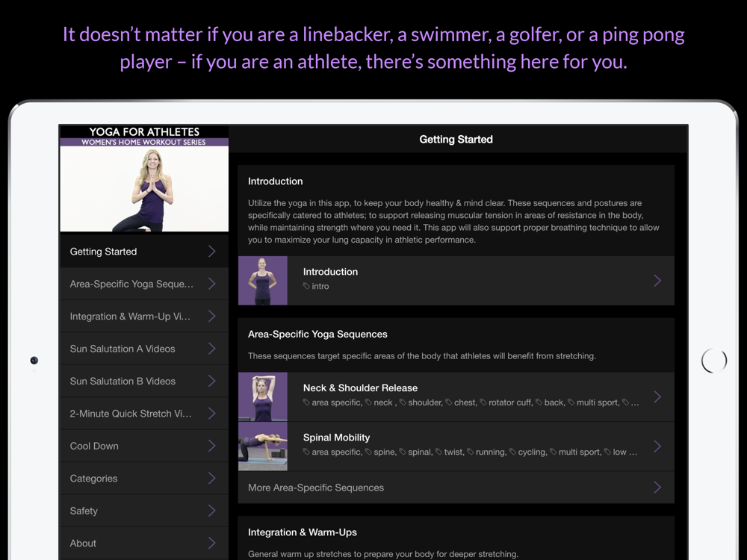Tap the Yoga for Athletes cover image
This screenshot has height=560, width=747.
pos(144,178)
